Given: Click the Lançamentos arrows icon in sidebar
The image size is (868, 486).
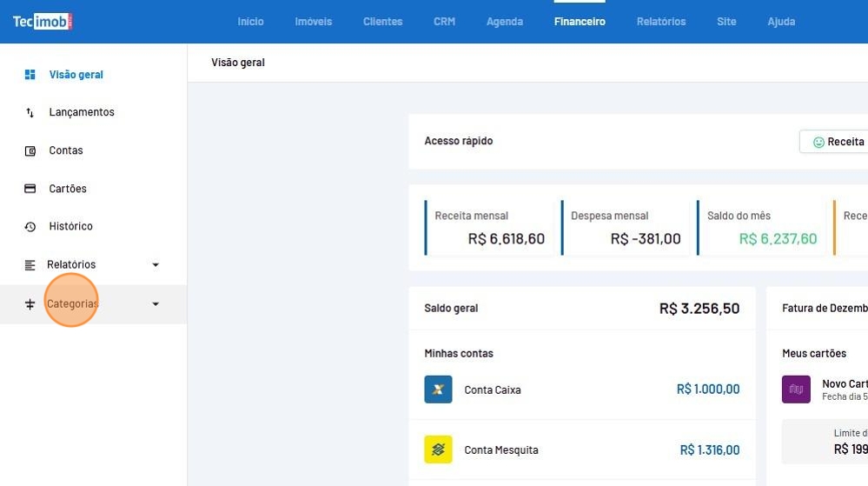Looking at the screenshot, I should (x=30, y=113).
